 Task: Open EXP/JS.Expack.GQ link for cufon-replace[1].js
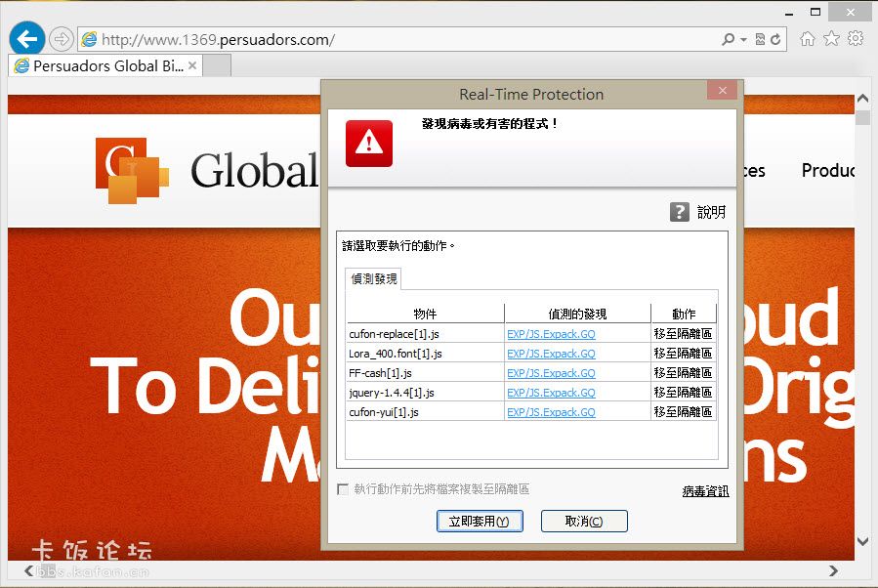[551, 334]
